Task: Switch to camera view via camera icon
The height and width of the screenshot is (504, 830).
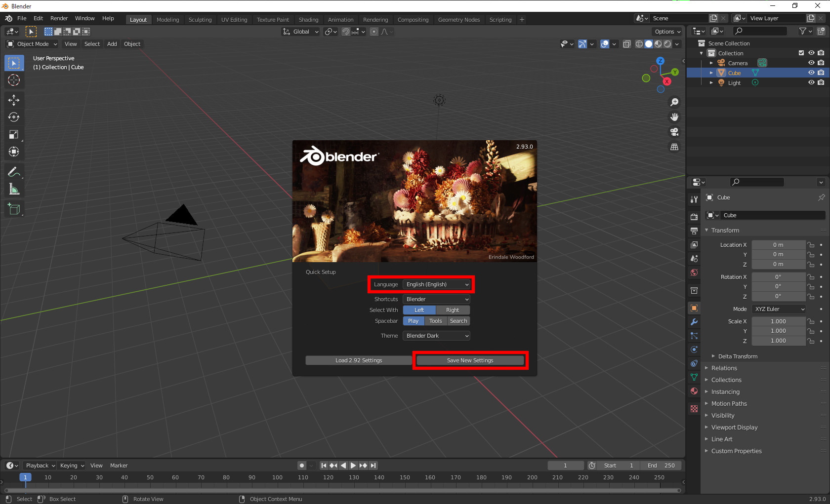Action: 674,132
